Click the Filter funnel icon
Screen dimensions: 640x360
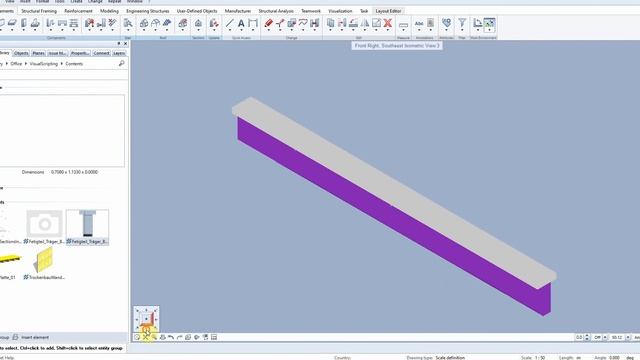click(x=462, y=22)
